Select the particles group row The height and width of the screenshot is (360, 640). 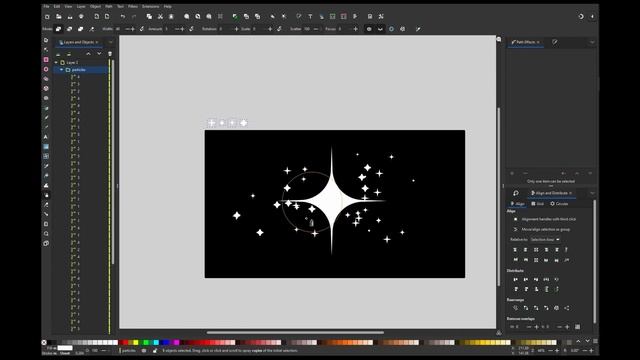click(81, 70)
